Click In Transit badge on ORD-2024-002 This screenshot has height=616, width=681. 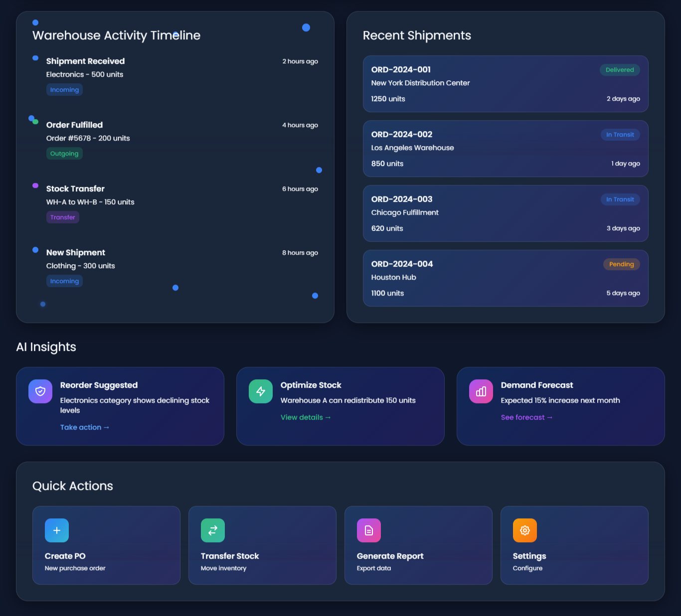620,135
